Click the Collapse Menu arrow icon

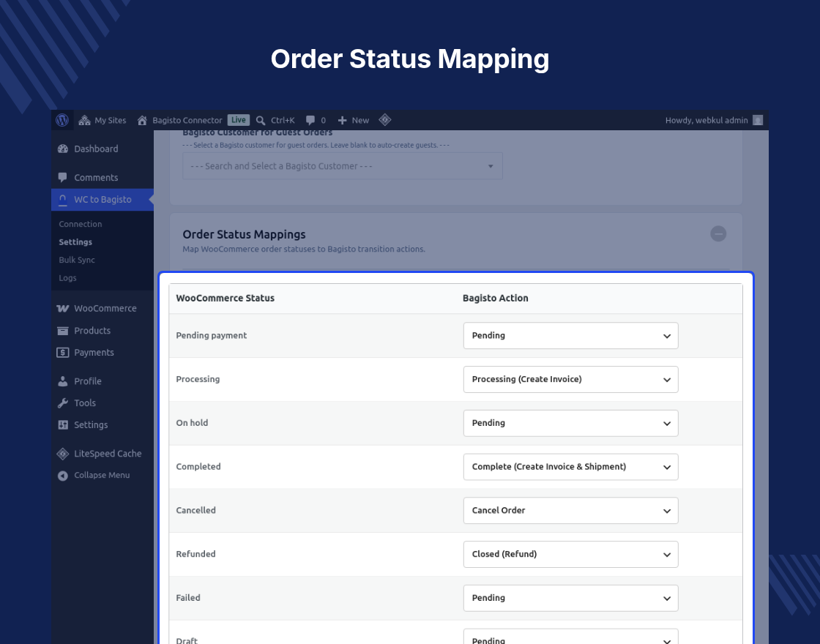click(63, 476)
